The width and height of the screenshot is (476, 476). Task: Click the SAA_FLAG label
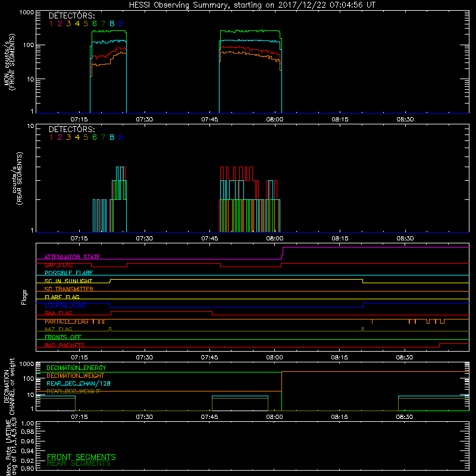click(x=58, y=313)
